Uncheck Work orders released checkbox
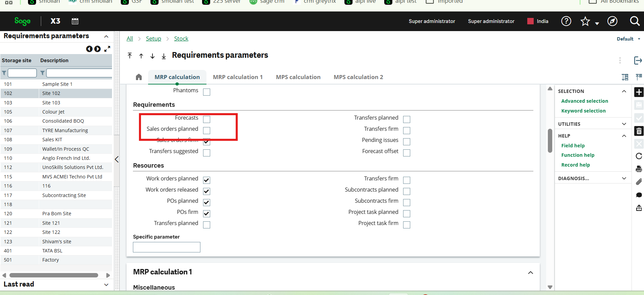Viewport: 644px width, 295px height. pos(207,191)
